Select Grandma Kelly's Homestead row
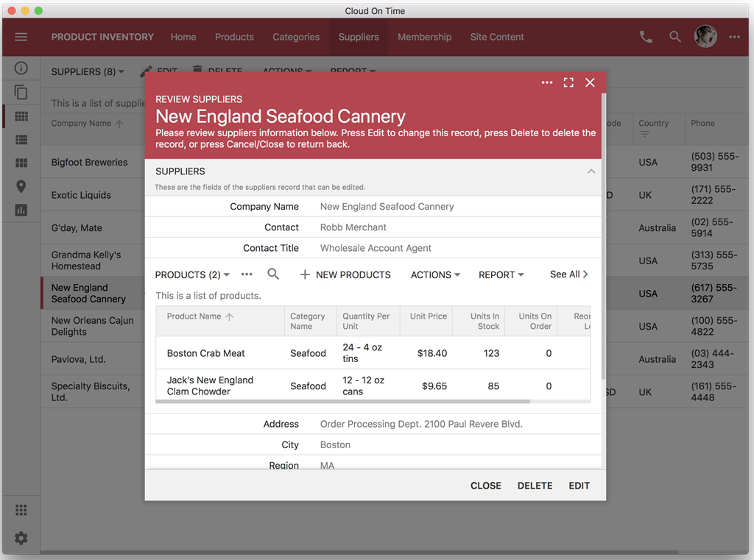The image size is (754, 560). coord(92,260)
